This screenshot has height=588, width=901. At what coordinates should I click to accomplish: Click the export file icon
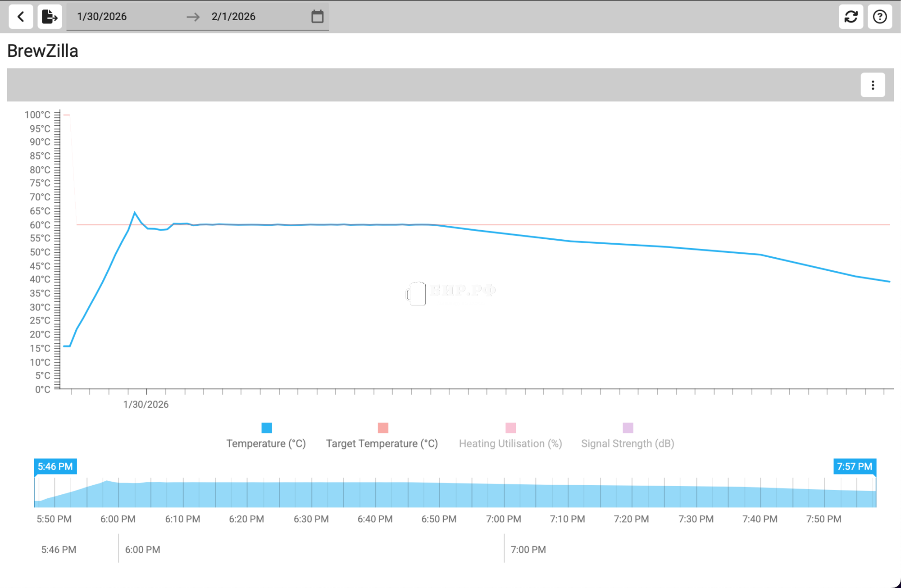coord(50,17)
